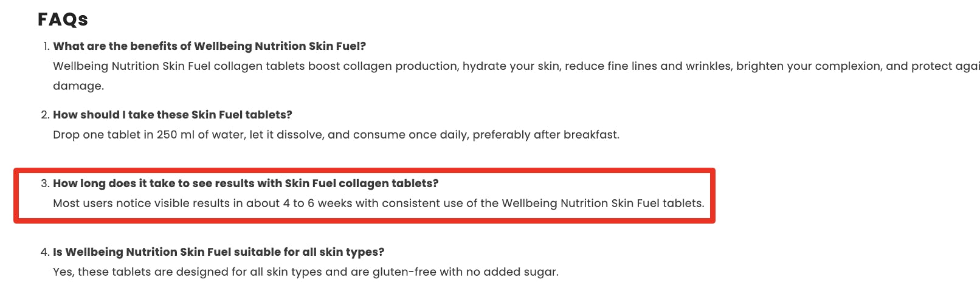Expand "How long does it take to see results" question

pos(246,183)
